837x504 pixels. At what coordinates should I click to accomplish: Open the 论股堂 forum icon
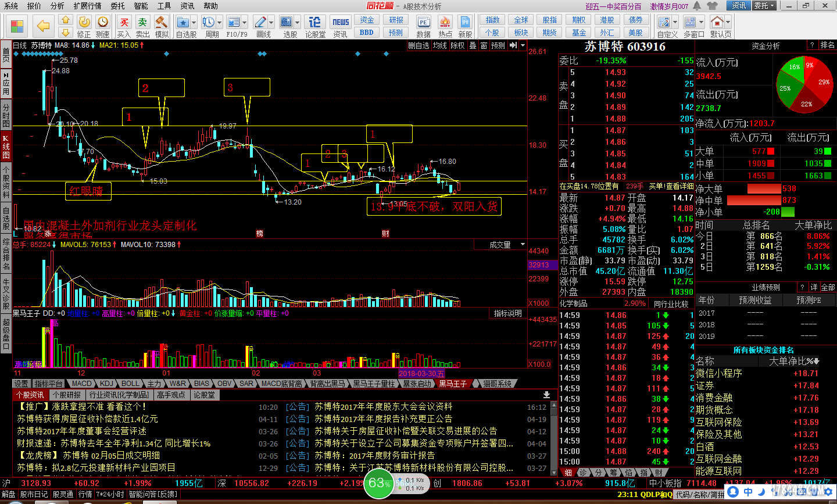coord(315,22)
